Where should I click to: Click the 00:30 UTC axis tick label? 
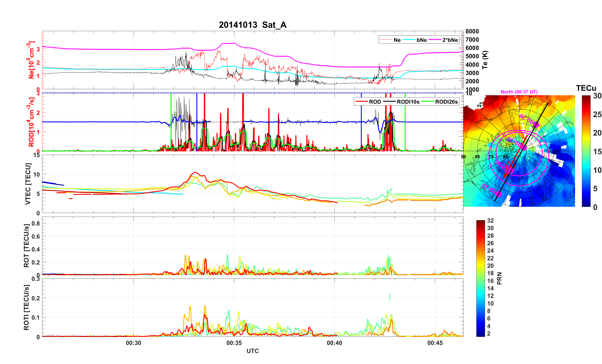pos(133,343)
